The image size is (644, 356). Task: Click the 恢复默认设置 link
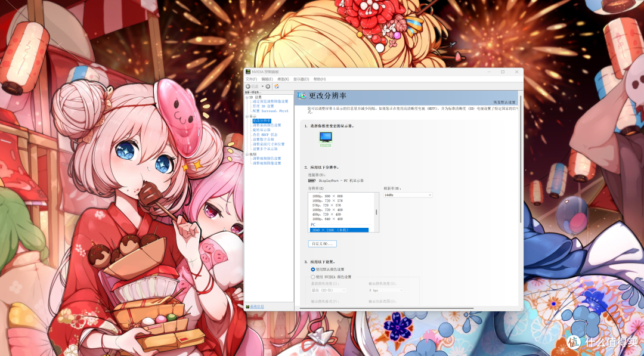pyautogui.click(x=504, y=102)
